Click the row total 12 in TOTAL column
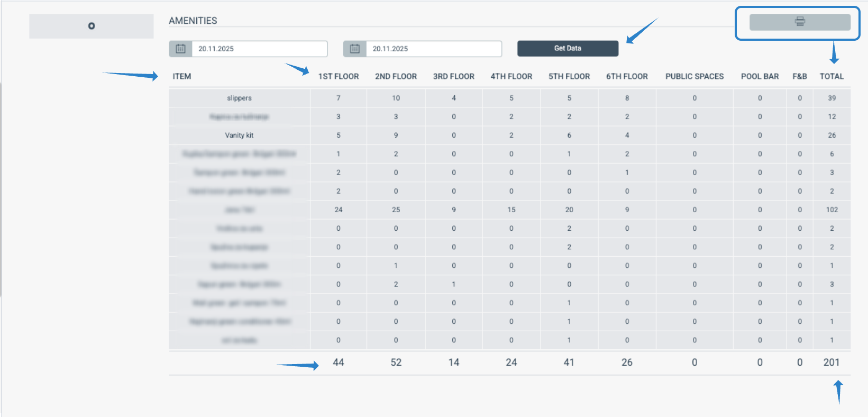The width and height of the screenshot is (868, 417). (832, 116)
